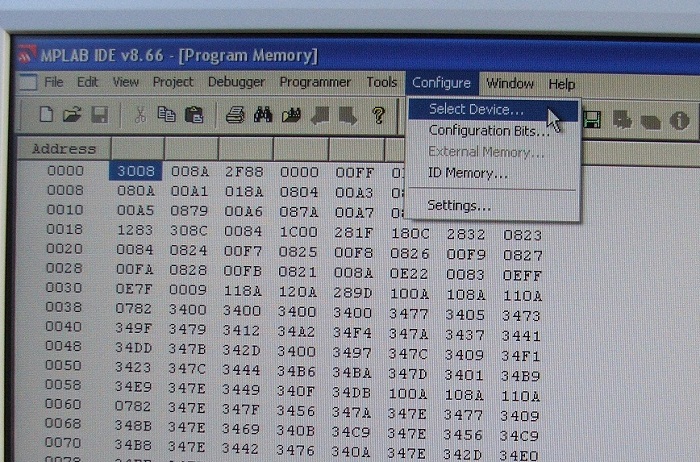Select memory cell 34F1
This screenshot has width=700, height=462.
tap(521, 356)
